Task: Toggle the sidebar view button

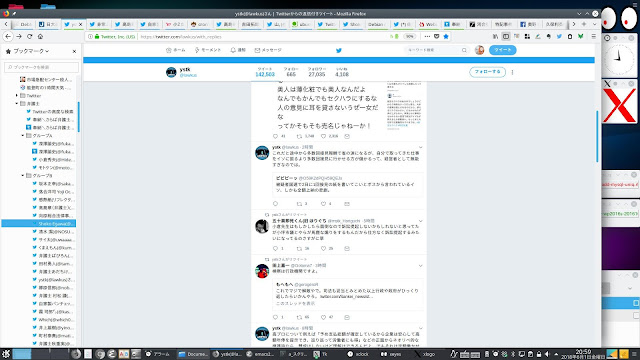Action: click(x=506, y=36)
